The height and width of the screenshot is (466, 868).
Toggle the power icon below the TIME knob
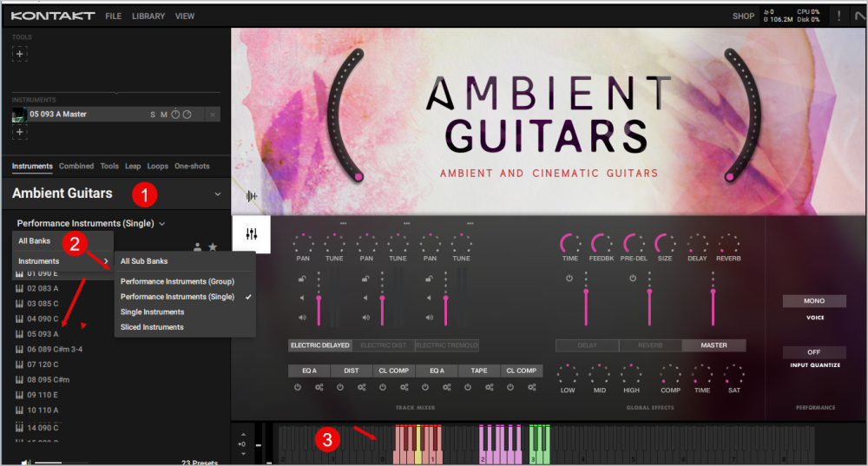click(x=569, y=279)
